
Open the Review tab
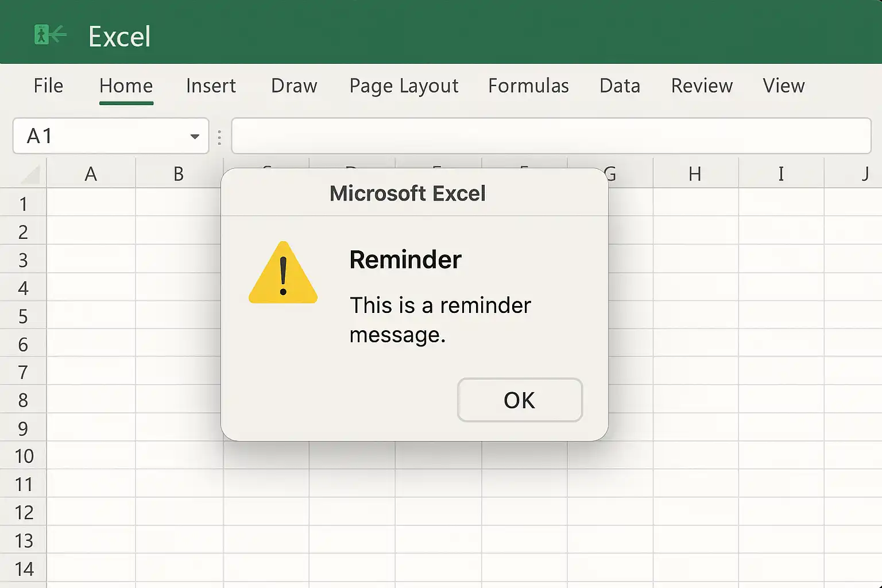pos(702,86)
